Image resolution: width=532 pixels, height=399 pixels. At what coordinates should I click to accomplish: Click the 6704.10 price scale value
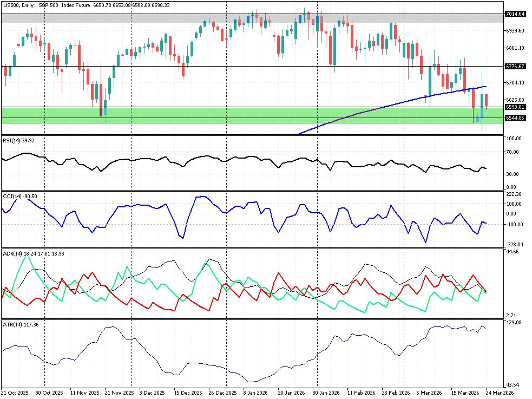pos(515,83)
